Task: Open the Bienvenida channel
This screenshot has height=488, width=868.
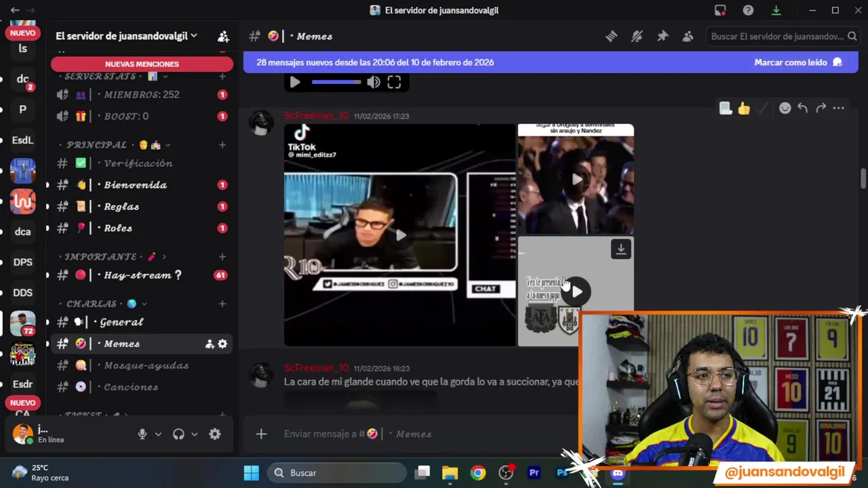Action: pyautogui.click(x=142, y=185)
